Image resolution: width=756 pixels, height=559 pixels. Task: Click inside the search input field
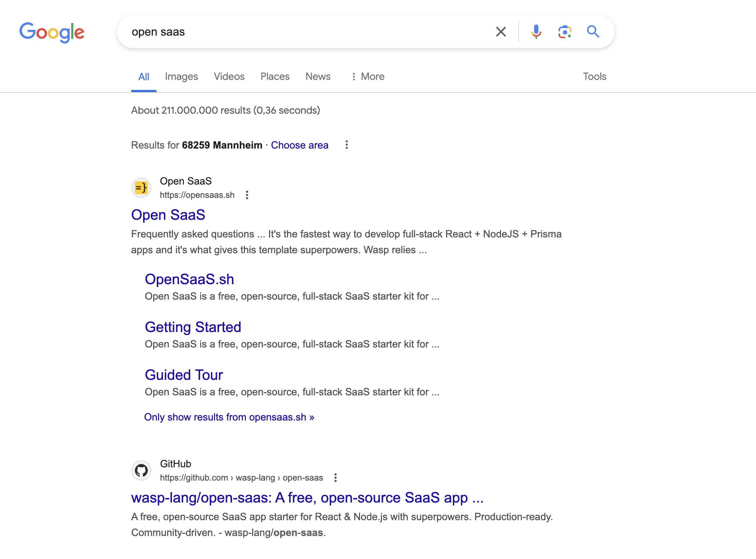288,32
